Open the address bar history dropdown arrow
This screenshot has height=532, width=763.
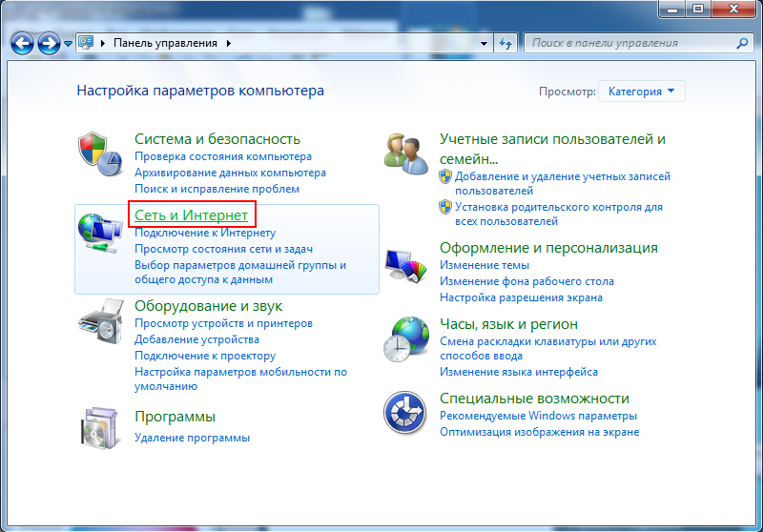pyautogui.click(x=485, y=43)
